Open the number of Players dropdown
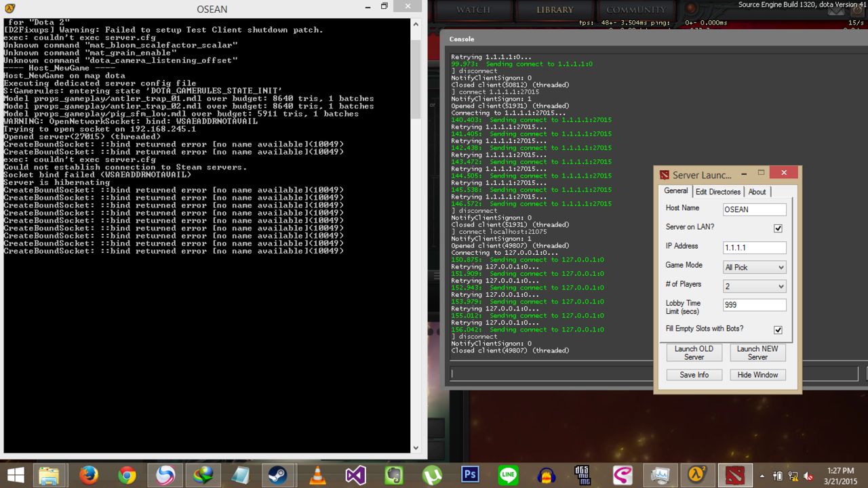 point(755,286)
